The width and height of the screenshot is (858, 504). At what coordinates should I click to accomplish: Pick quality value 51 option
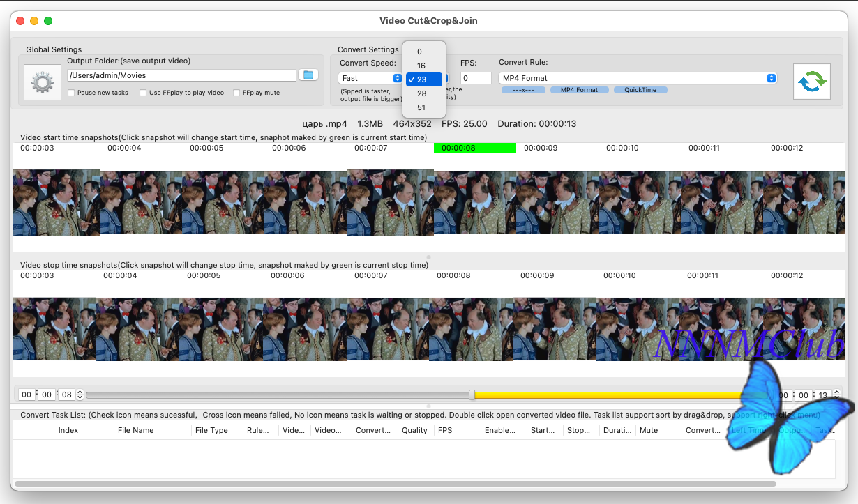click(x=421, y=107)
